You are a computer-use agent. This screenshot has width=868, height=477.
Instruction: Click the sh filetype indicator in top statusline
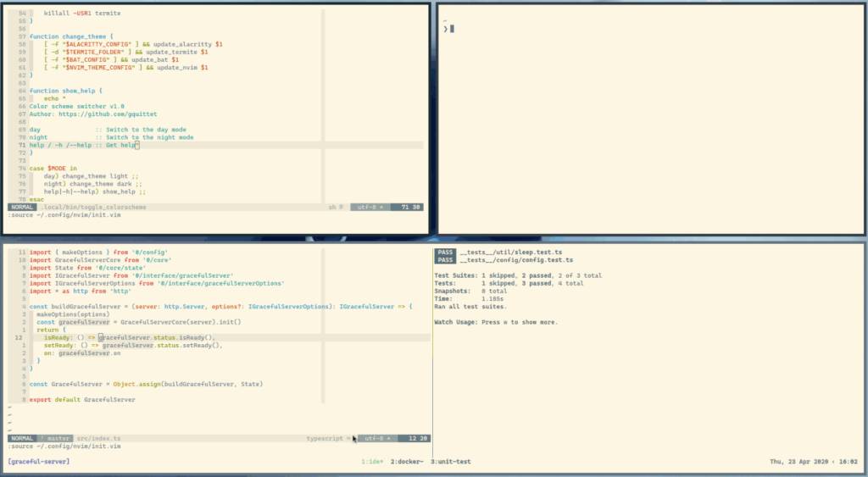tap(334, 207)
